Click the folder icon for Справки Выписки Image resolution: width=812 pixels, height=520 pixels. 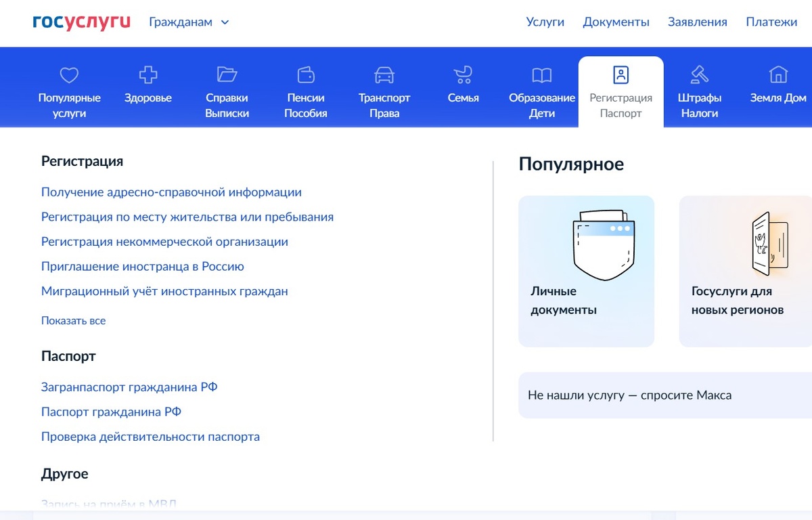coord(227,75)
